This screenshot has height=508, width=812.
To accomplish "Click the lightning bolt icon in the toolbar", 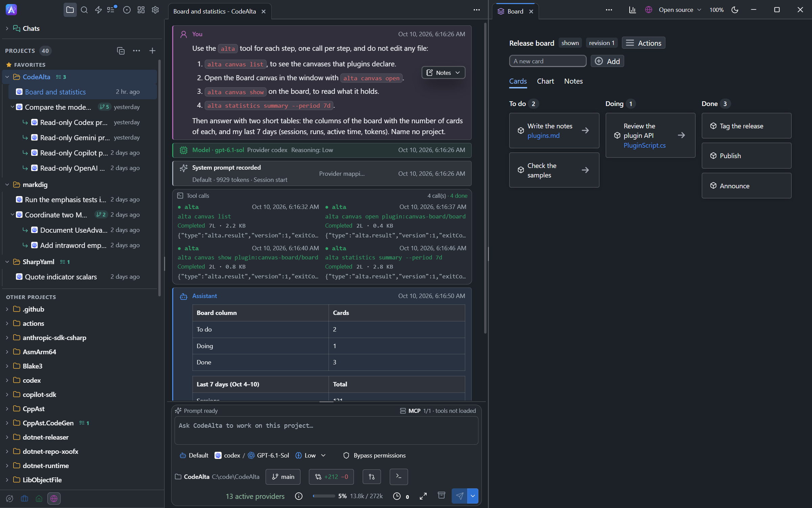I will tap(98, 10).
